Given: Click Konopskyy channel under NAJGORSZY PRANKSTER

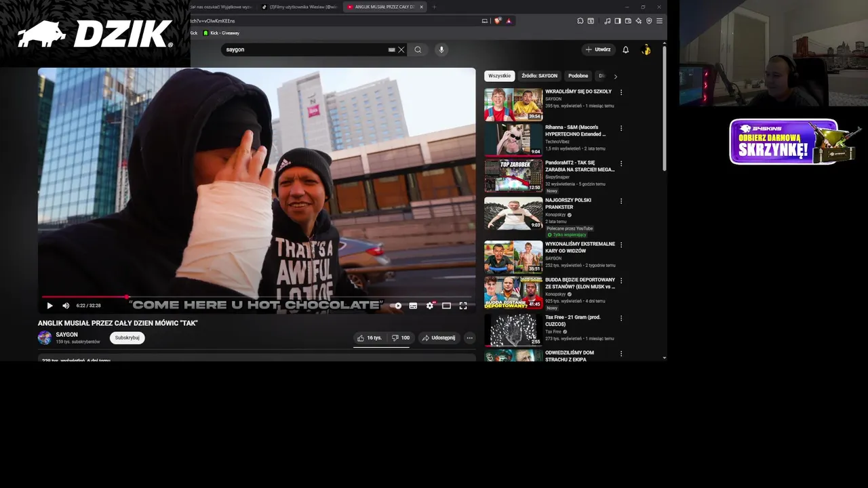Looking at the screenshot, I should 556,215.
